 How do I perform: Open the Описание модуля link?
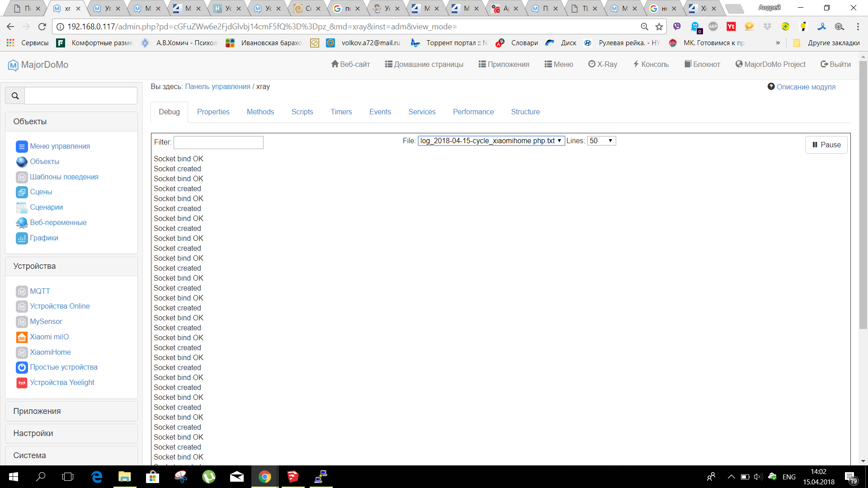(806, 87)
